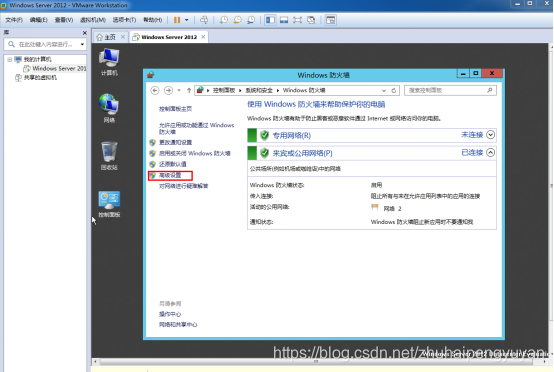Toggle the library sidebar view icon
Image resolution: width=554 pixels, height=372 pixels.
(x=270, y=20)
